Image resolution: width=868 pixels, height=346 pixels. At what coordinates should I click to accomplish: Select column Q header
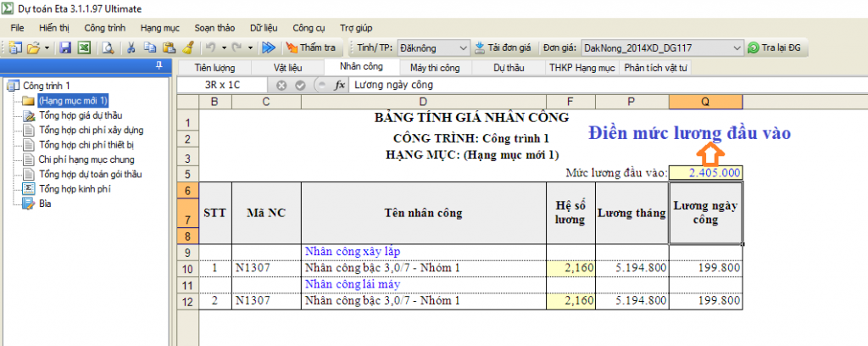pyautogui.click(x=706, y=101)
